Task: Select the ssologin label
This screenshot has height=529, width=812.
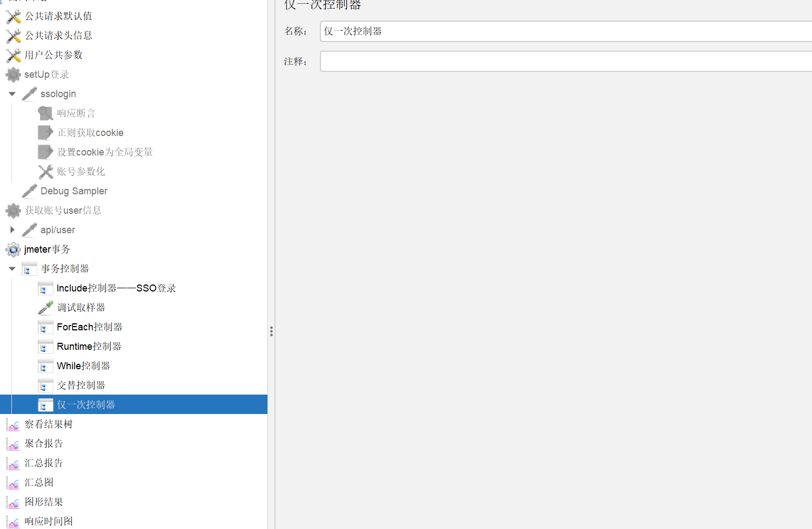Action: tap(58, 94)
